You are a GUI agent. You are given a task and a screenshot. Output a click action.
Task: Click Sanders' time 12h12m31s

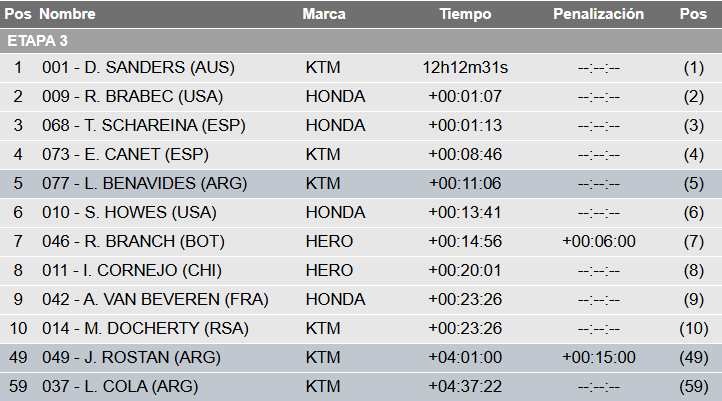tap(465, 68)
